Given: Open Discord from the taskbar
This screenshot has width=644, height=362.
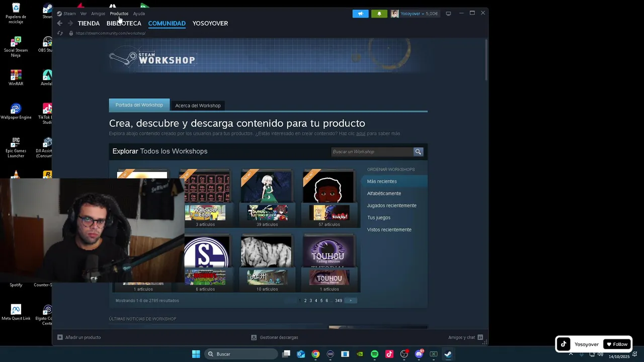Looking at the screenshot, I should [x=419, y=354].
